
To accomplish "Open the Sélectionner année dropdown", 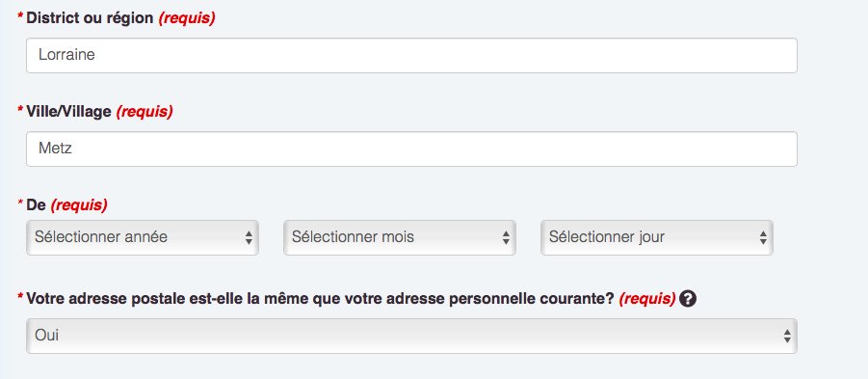I will 143,237.
